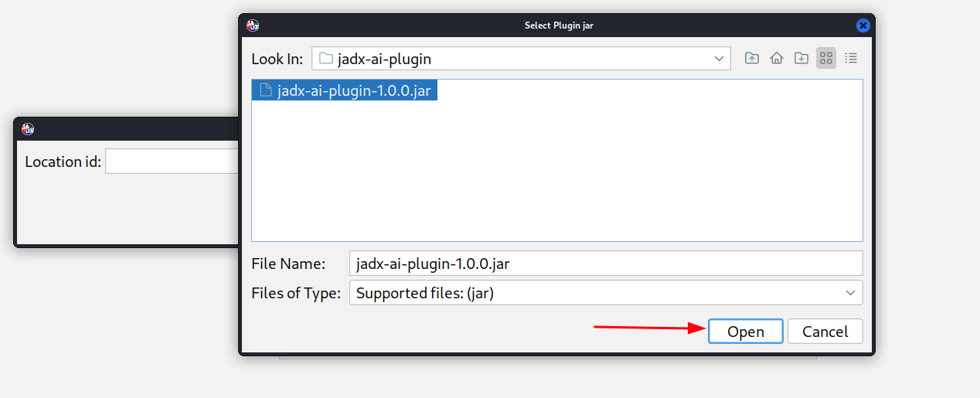Click the folder icon in Look In box
This screenshot has height=398, width=980.
(x=326, y=59)
